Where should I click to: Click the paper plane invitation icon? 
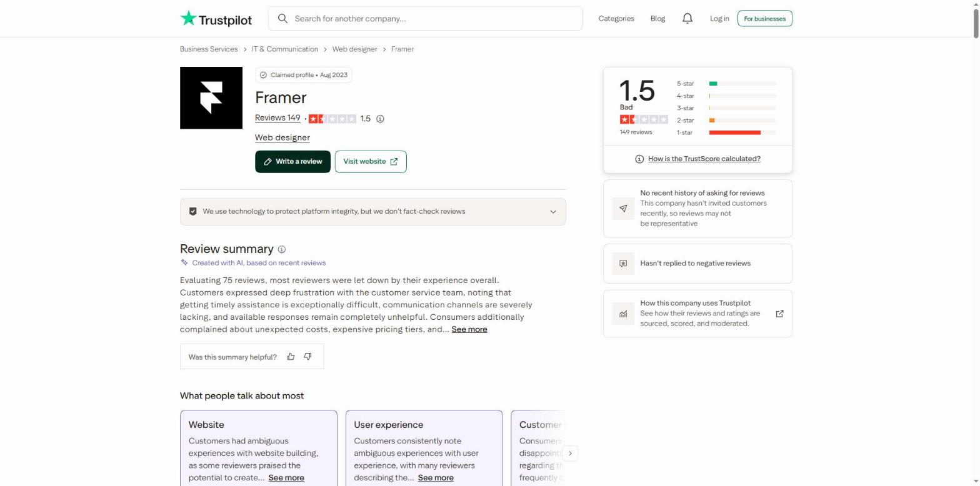[x=623, y=209]
